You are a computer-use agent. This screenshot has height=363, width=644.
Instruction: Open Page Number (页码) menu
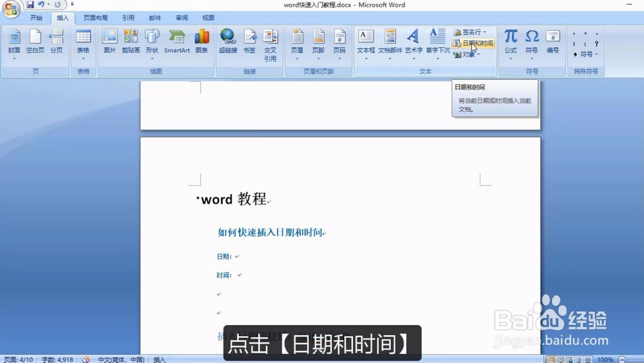[339, 44]
